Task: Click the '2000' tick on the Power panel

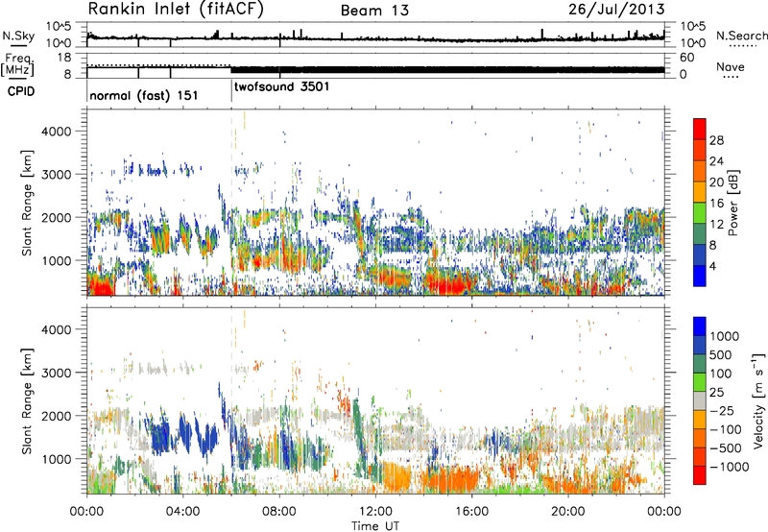Action: click(56, 217)
